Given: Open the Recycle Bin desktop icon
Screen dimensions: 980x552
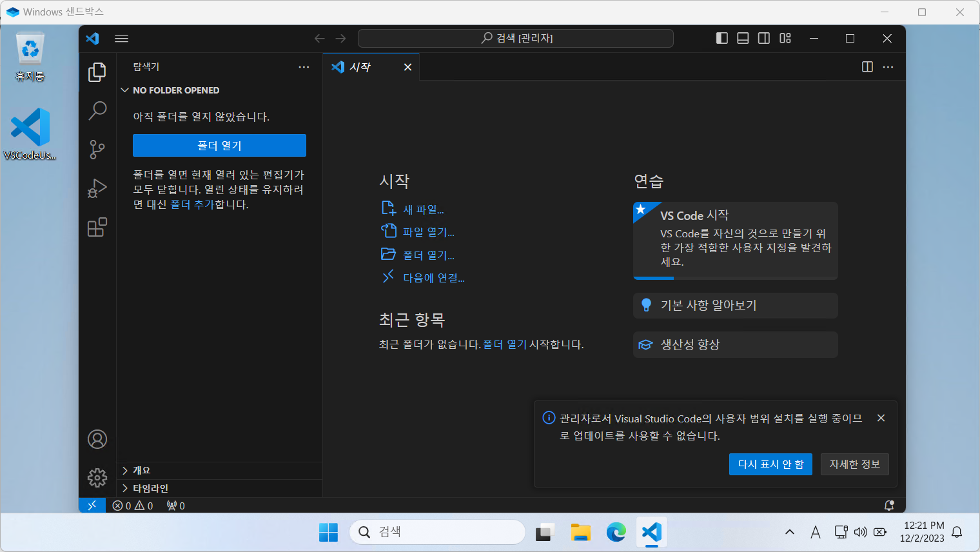Looking at the screenshot, I should point(30,56).
